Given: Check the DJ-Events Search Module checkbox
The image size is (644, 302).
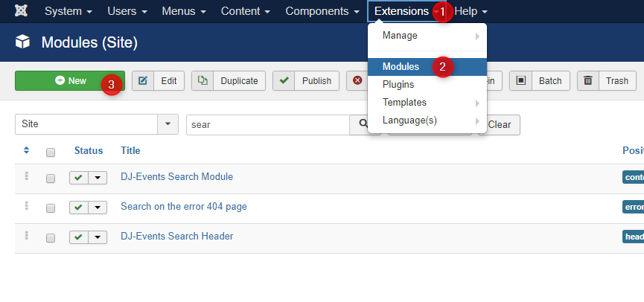Looking at the screenshot, I should tap(51, 179).
